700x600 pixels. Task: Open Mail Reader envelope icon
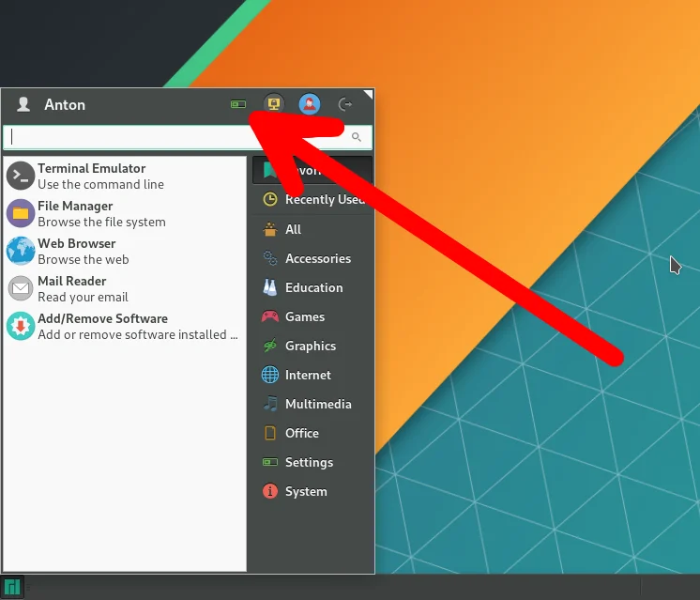[21, 288]
